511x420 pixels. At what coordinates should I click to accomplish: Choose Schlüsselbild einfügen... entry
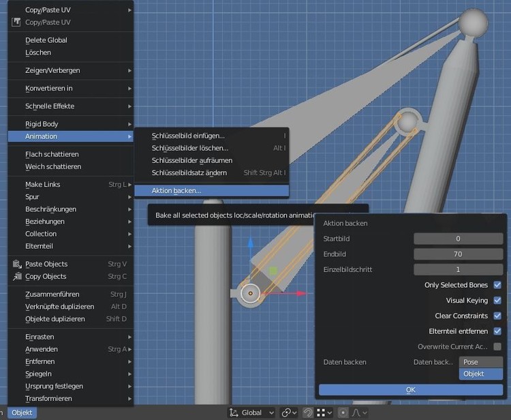coord(211,136)
